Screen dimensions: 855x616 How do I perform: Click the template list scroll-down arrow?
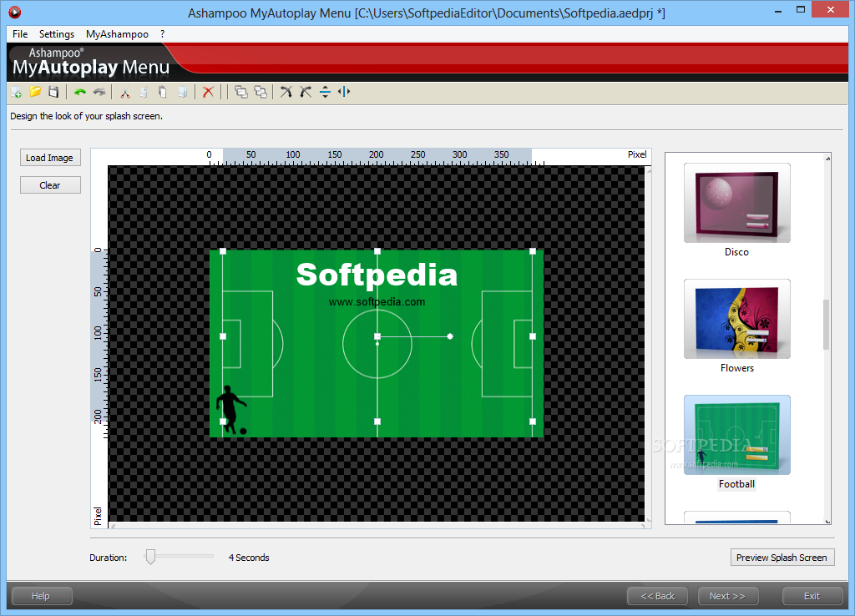coord(827,521)
